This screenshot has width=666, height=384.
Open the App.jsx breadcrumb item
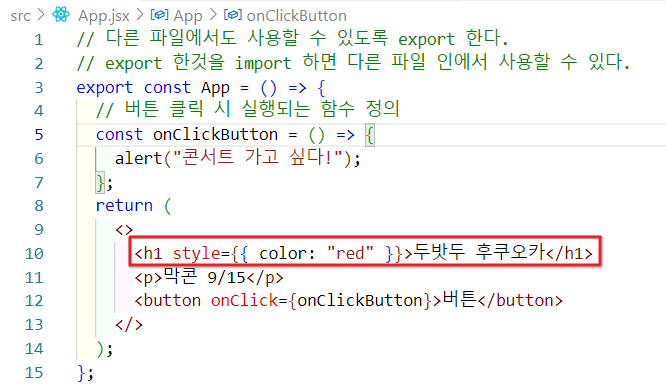104,16
